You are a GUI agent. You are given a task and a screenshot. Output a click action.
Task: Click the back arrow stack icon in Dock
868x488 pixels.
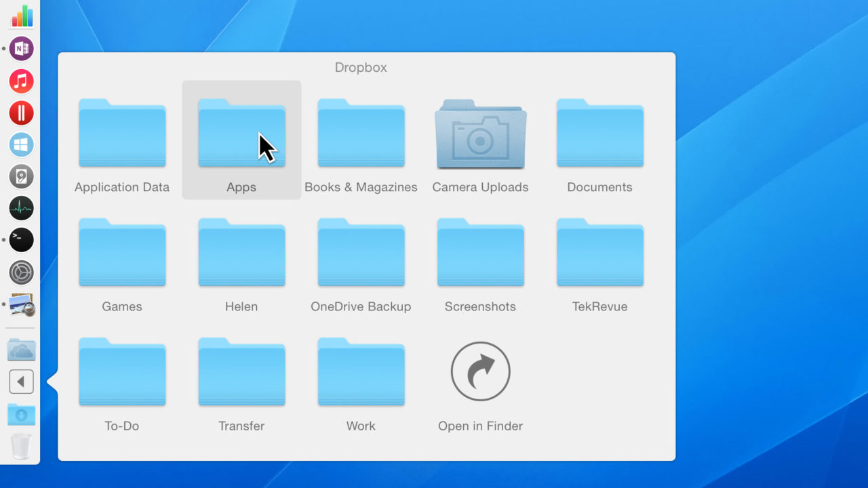pyautogui.click(x=22, y=382)
